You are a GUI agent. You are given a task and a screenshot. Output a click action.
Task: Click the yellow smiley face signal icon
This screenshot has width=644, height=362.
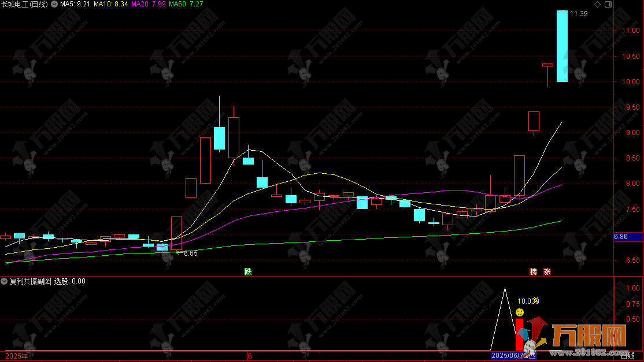pyautogui.click(x=520, y=312)
